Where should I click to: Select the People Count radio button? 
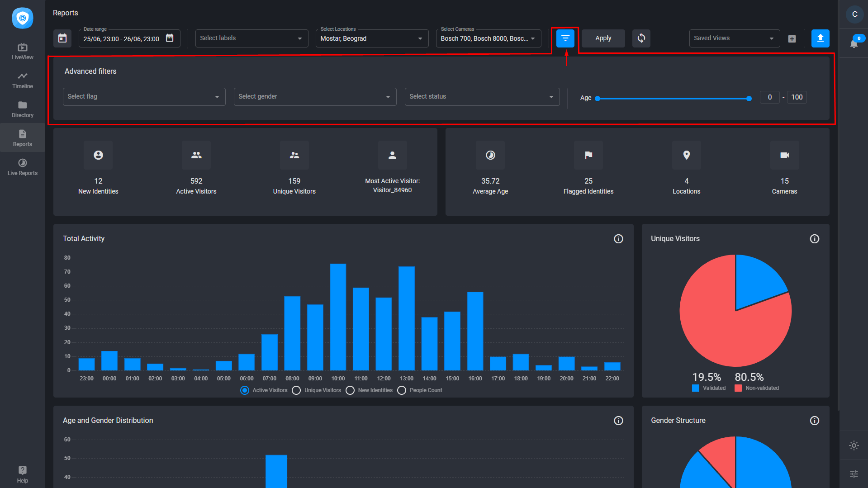(x=402, y=390)
